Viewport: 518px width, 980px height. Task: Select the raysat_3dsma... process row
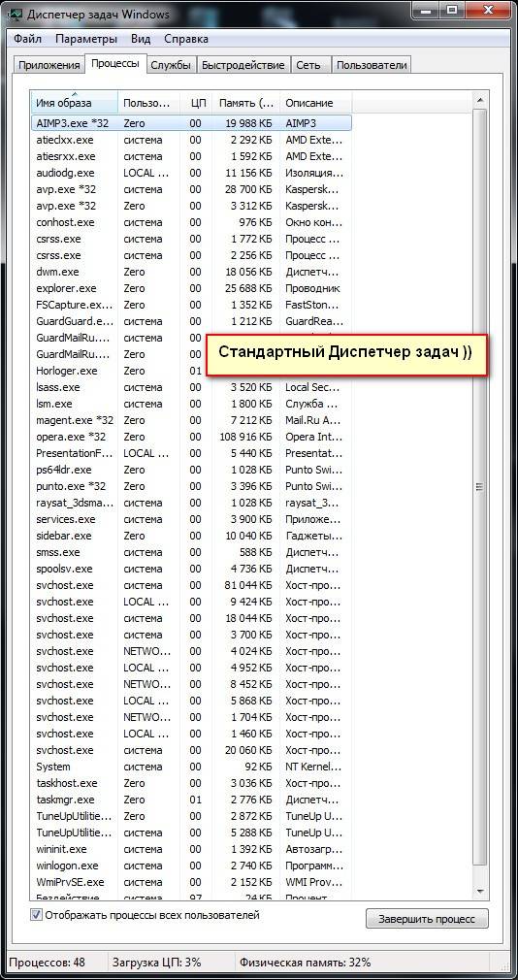(191, 503)
